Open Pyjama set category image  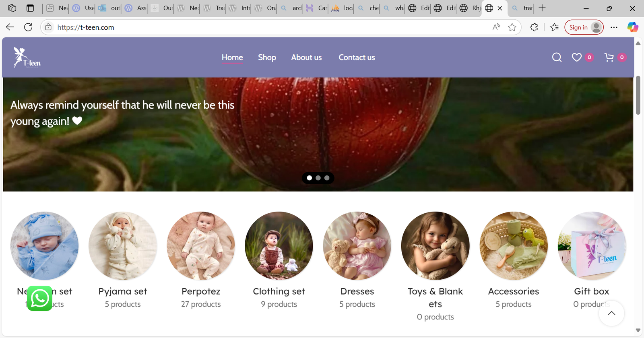[123, 246]
